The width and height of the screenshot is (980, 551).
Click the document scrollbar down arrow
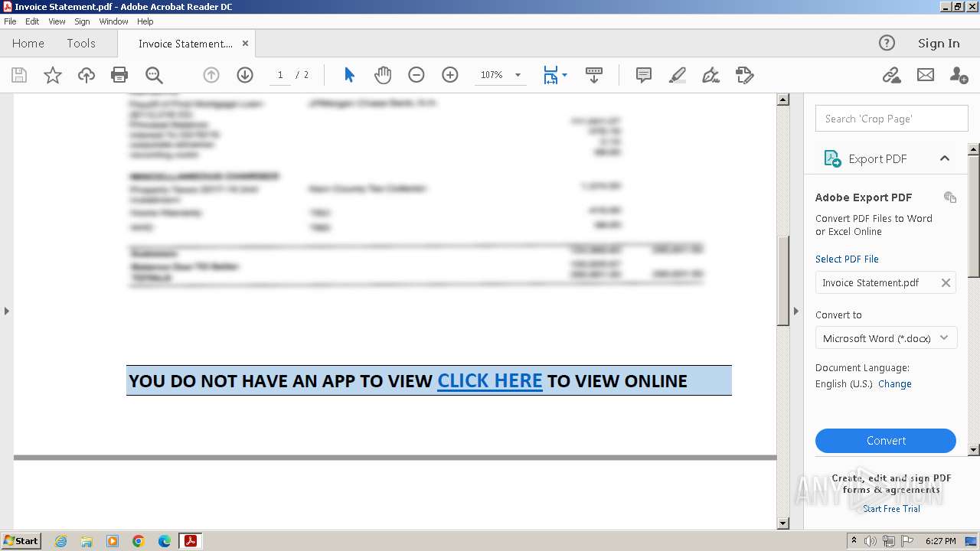783,523
